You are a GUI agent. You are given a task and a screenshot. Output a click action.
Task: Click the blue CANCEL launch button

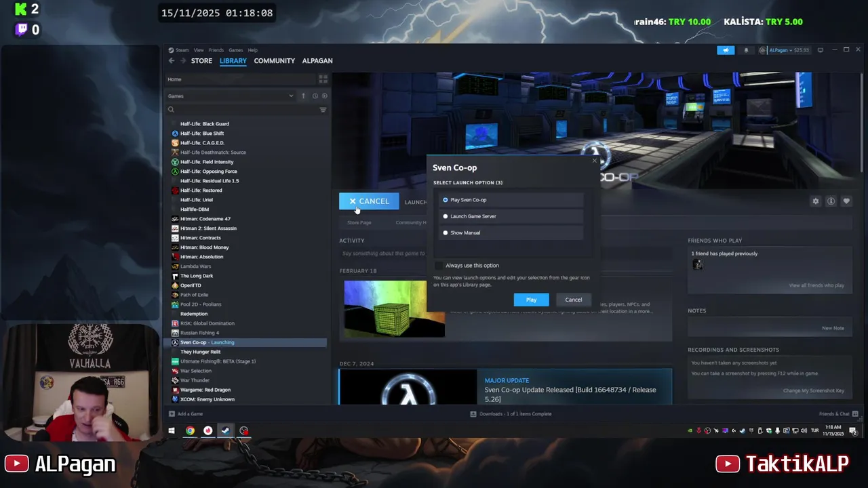[x=369, y=201]
